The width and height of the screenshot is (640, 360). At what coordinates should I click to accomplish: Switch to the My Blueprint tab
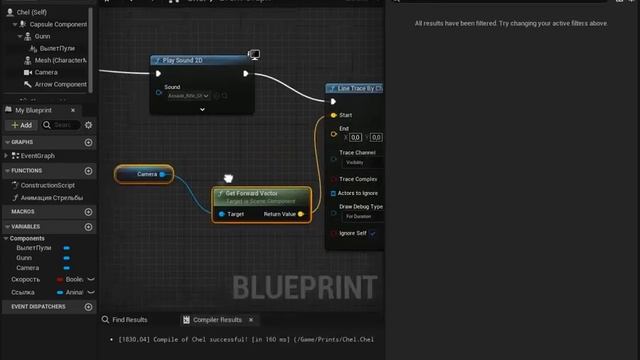coord(33,110)
